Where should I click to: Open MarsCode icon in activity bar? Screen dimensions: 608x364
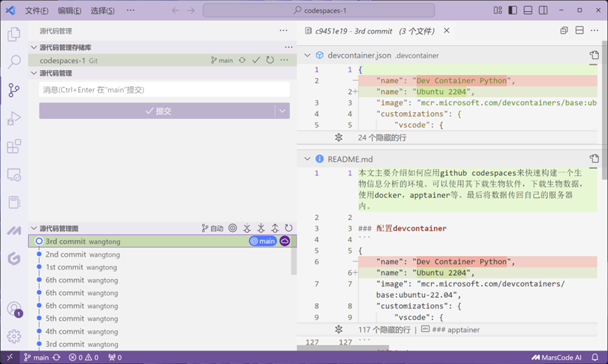tap(14, 231)
